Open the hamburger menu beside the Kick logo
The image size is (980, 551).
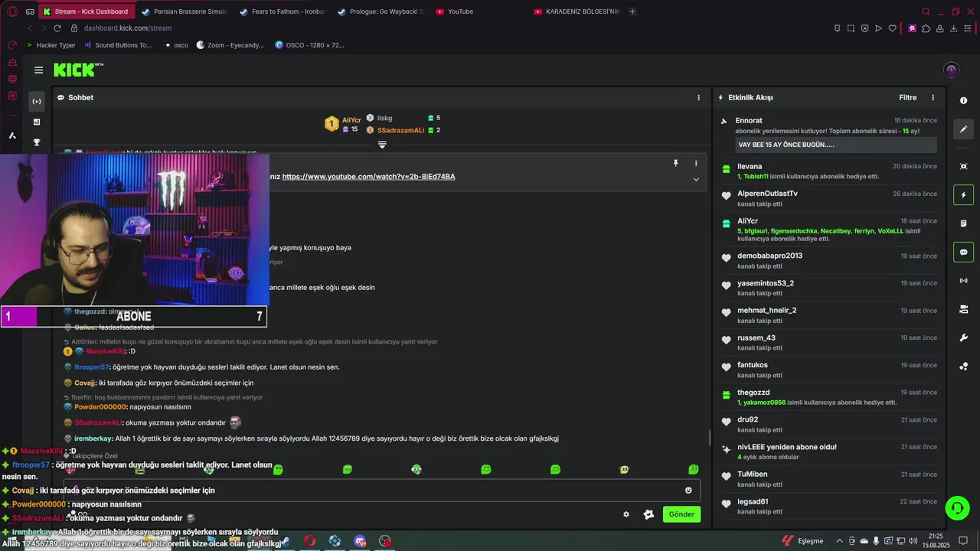pyautogui.click(x=38, y=70)
